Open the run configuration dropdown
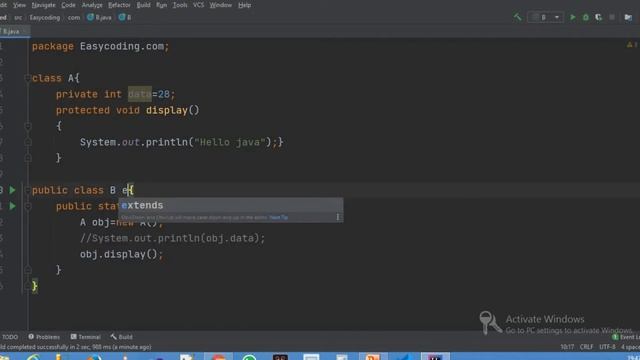This screenshot has width=640, height=360. click(x=546, y=17)
